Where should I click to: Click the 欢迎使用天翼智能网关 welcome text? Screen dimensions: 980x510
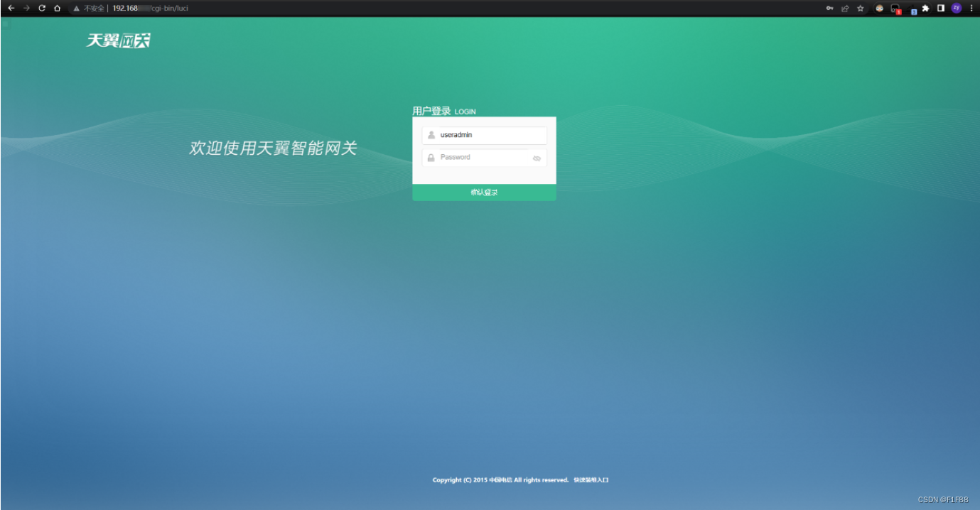[273, 148]
